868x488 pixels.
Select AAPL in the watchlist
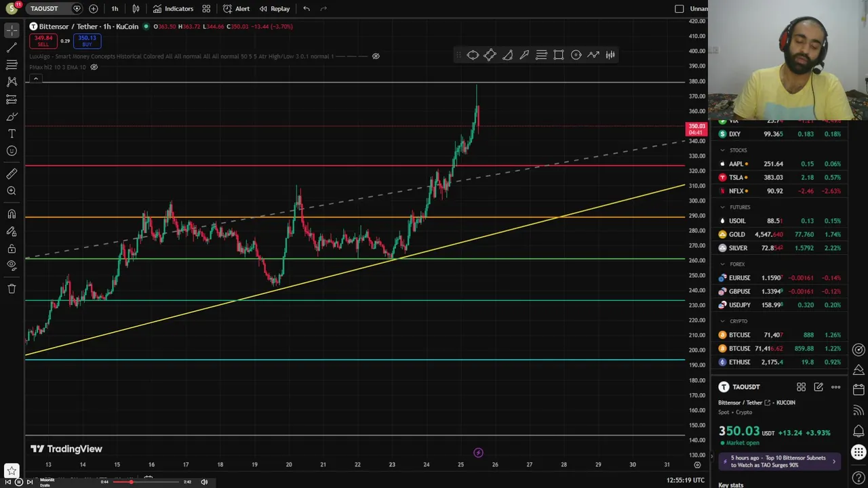click(778, 164)
